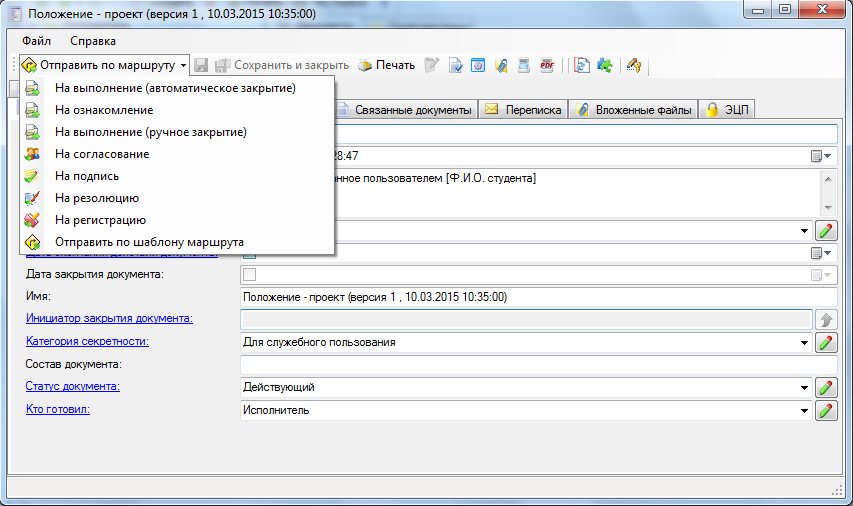Switch to the Вложенные файлы tab
Screen dimensions: 853x506
[633, 109]
